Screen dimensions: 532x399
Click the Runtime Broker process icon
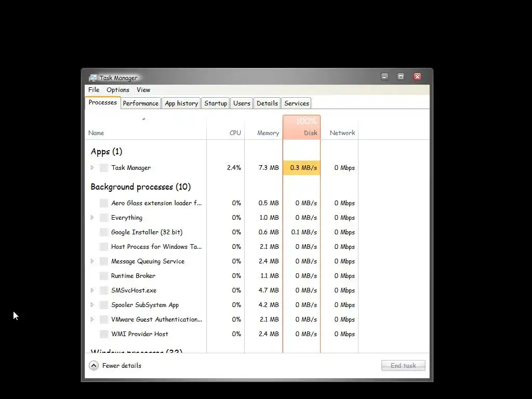104,276
